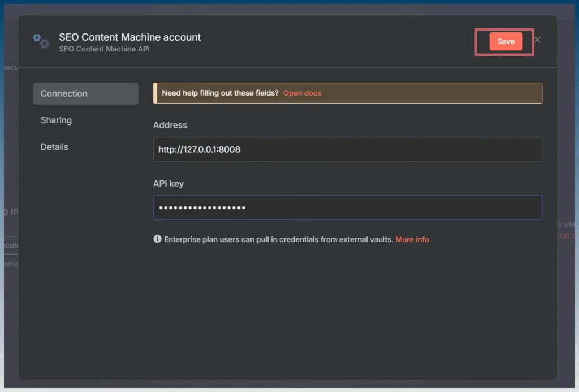The image size is (579, 392).
Task: Click the Address field label
Action: pos(170,125)
